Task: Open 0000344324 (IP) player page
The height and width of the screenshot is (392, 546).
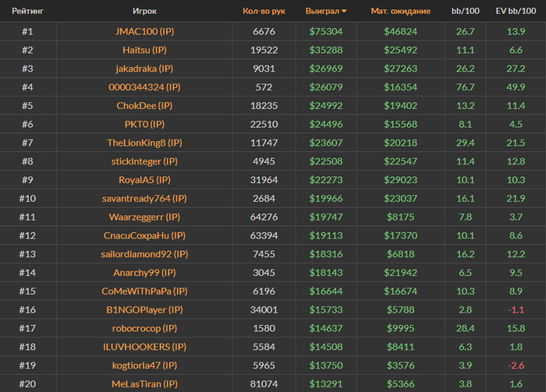Action: coord(144,87)
